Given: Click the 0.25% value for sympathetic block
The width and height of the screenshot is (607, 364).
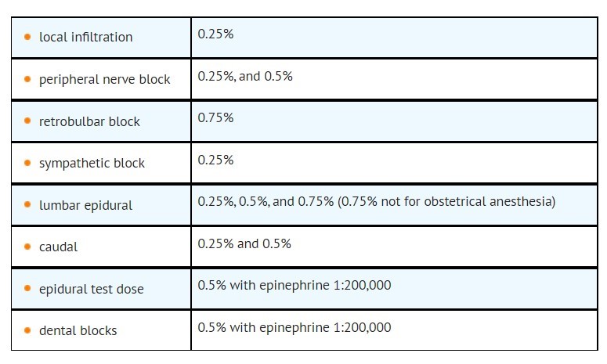Looking at the screenshot, I should tap(215, 160).
